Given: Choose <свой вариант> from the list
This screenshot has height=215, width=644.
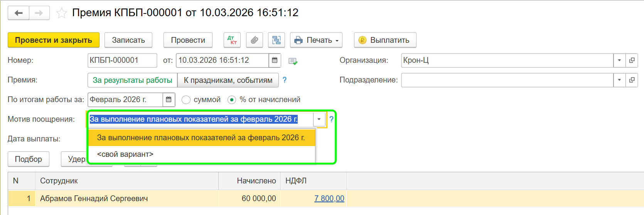Looking at the screenshot, I should coord(202,155).
